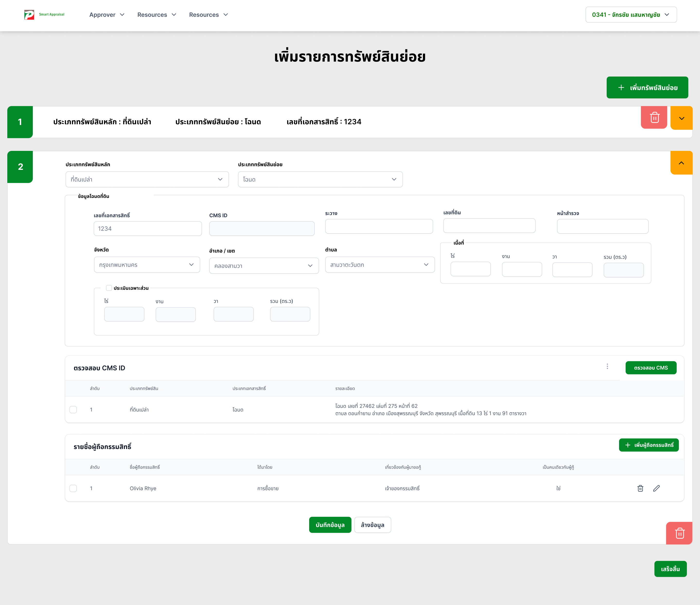The height and width of the screenshot is (605, 700).
Task: Open user account dropdown 0341
Action: (630, 15)
